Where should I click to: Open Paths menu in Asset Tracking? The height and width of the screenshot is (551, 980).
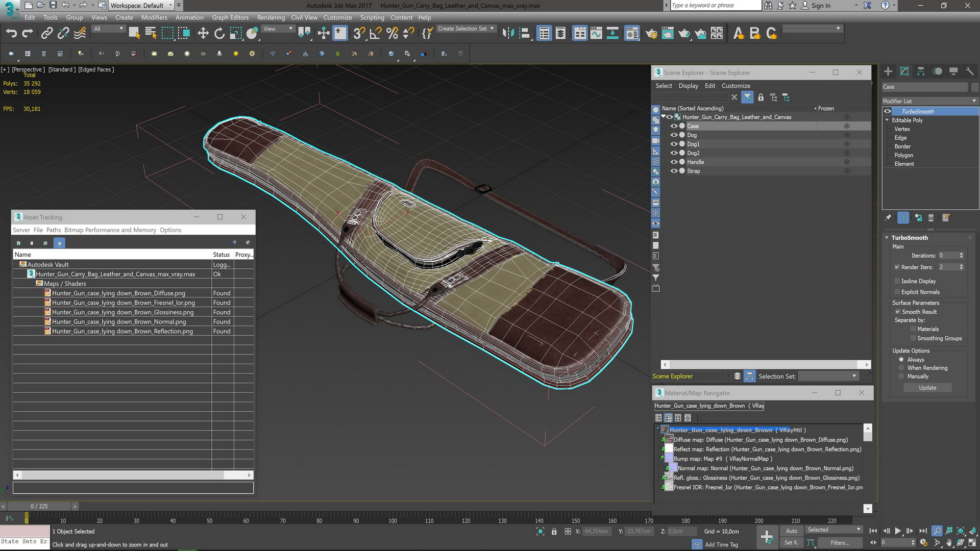54,230
